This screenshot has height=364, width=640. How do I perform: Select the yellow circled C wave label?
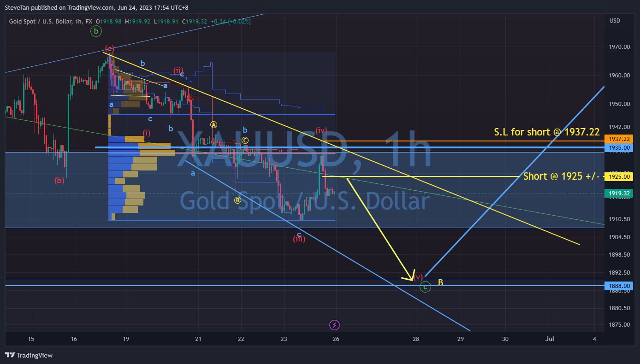[245, 140]
